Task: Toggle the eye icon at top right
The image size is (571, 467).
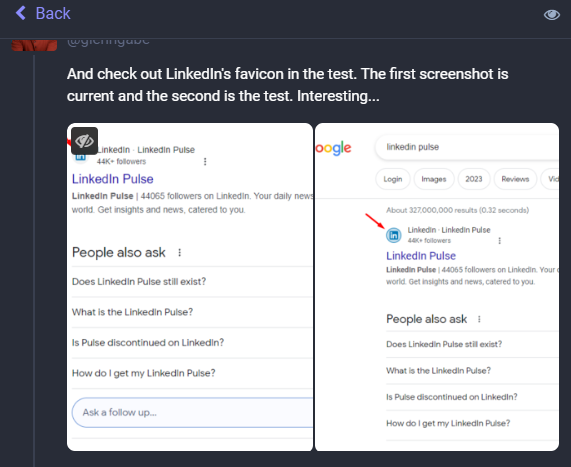Action: tap(551, 15)
